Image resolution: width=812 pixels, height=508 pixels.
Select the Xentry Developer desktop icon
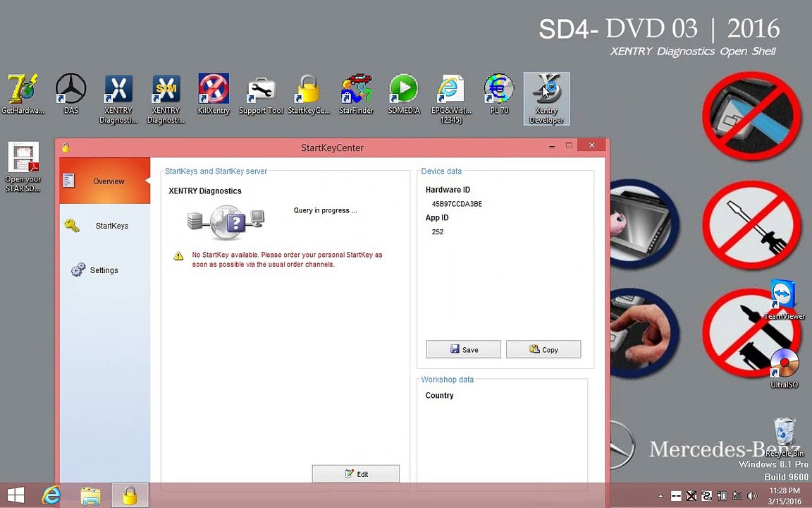pyautogui.click(x=546, y=99)
